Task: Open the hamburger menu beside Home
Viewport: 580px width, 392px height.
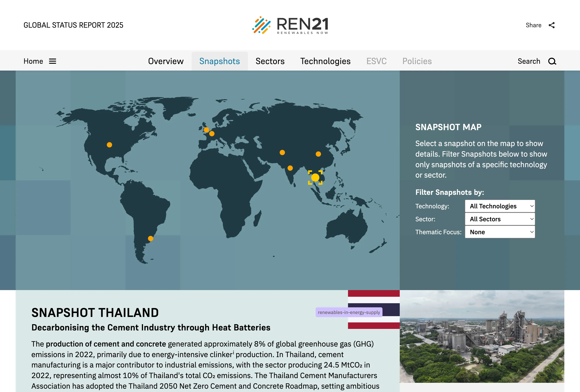Action: (x=52, y=61)
